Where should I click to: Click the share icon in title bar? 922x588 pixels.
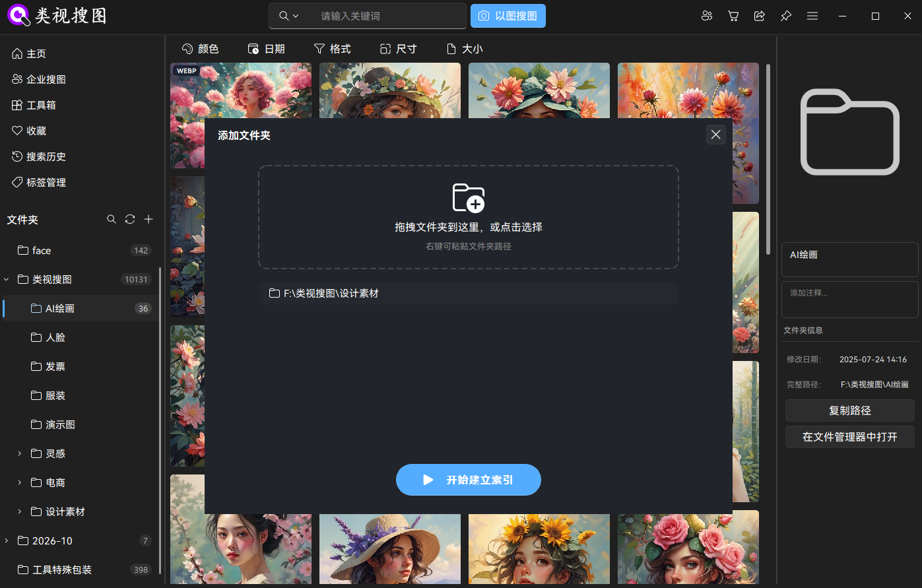coord(760,16)
